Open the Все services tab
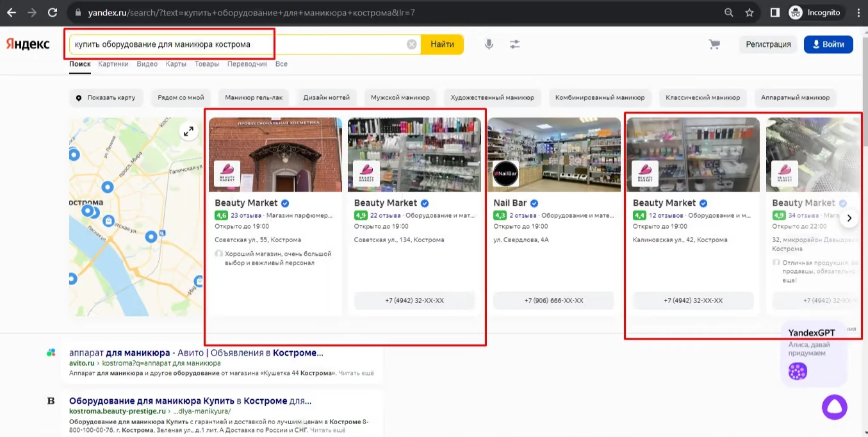 pos(281,64)
